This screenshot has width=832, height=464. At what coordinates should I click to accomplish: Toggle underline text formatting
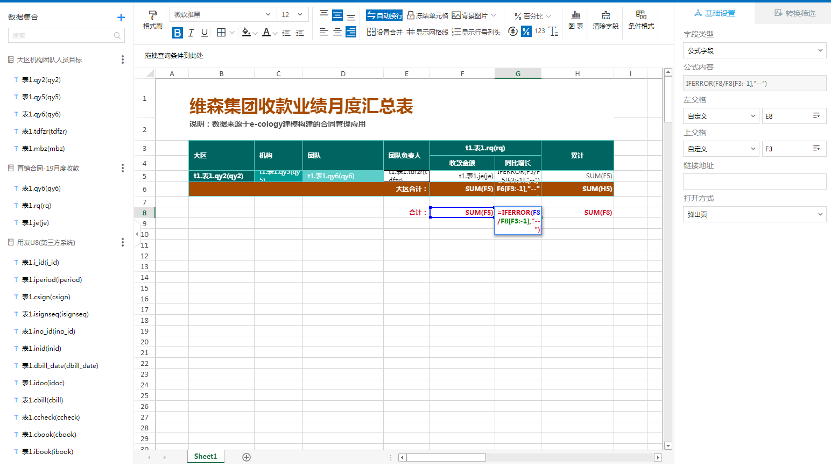[206, 32]
